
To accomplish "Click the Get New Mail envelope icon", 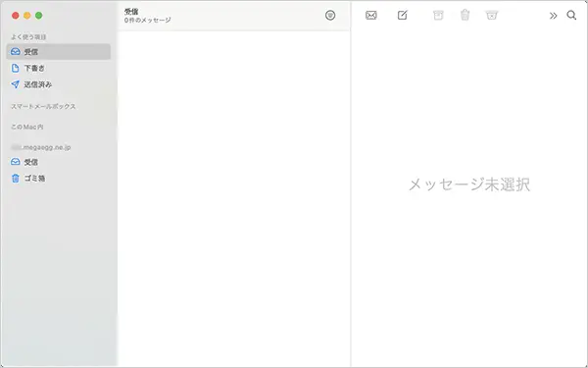I will click(x=370, y=16).
